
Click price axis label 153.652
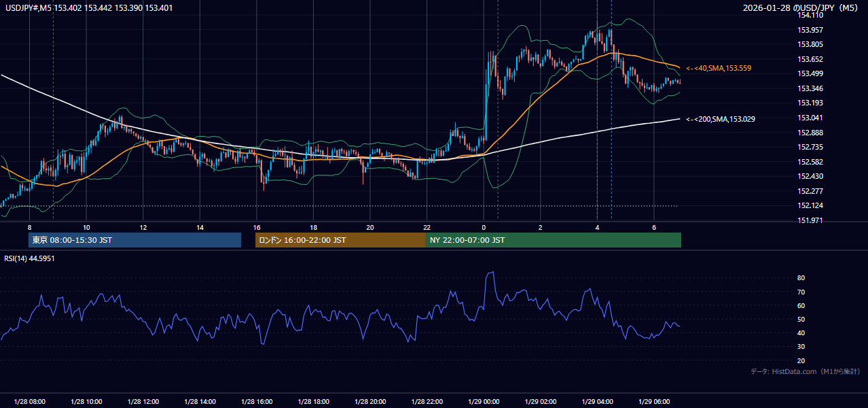coord(811,59)
